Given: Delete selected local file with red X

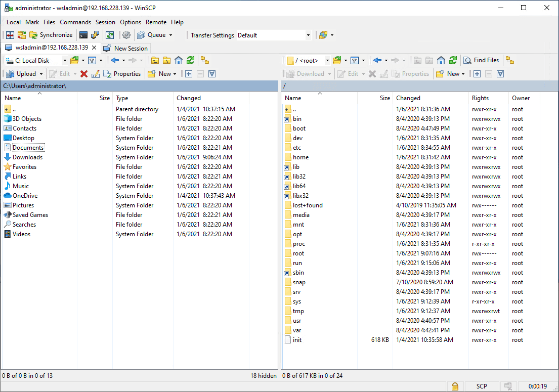Looking at the screenshot, I should pos(84,74).
